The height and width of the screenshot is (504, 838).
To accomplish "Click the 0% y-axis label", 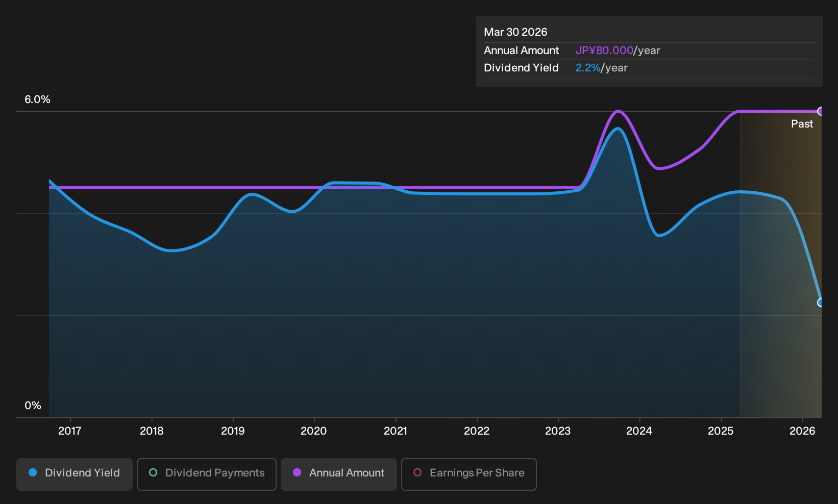I will coord(33,406).
